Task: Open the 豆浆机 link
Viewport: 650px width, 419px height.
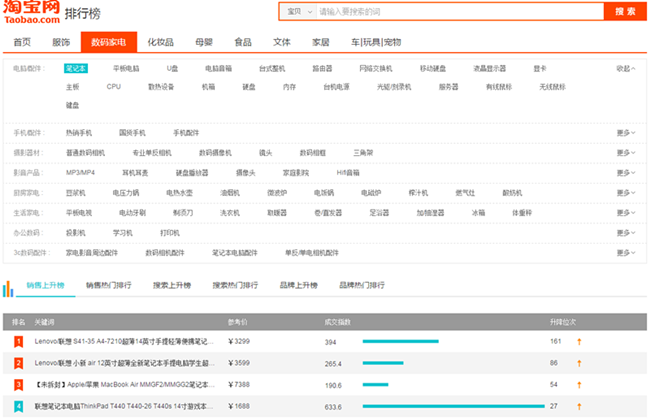Action: point(75,193)
